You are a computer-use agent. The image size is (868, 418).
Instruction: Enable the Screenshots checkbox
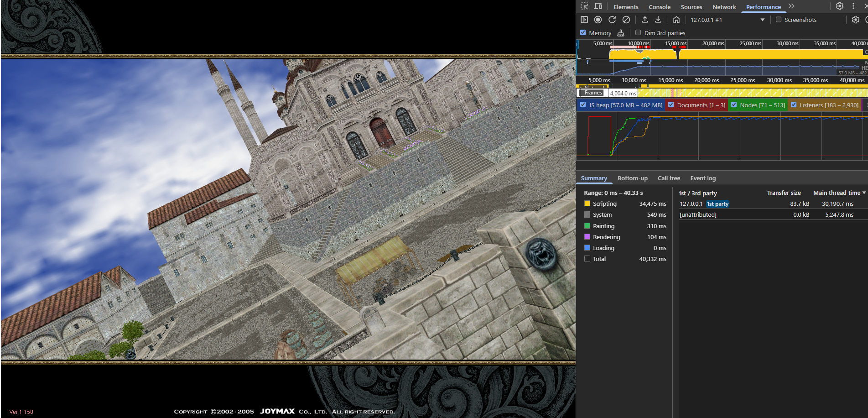779,20
